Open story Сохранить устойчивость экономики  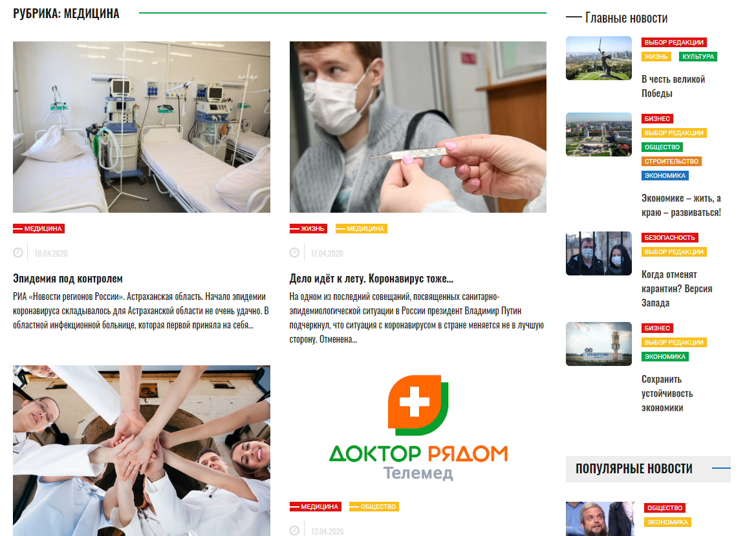667,393
